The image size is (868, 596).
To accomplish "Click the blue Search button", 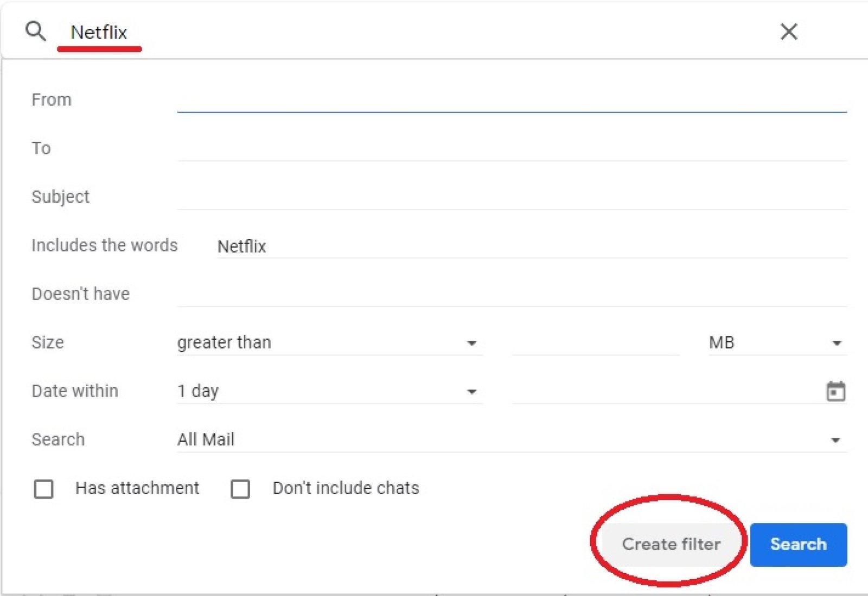I will tap(799, 544).
